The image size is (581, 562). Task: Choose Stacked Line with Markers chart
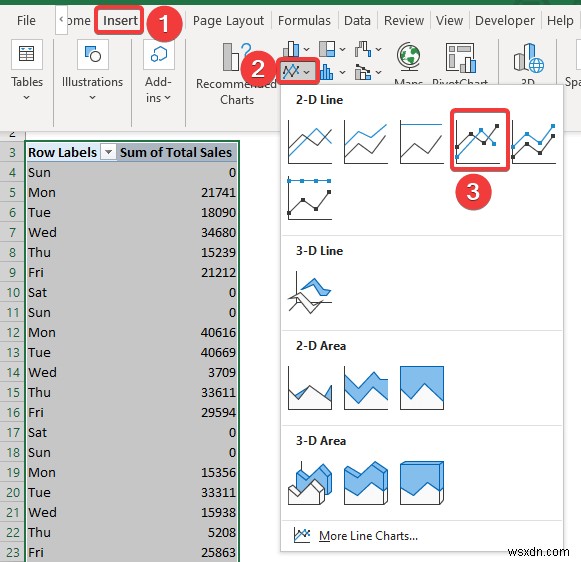pyautogui.click(x=534, y=143)
